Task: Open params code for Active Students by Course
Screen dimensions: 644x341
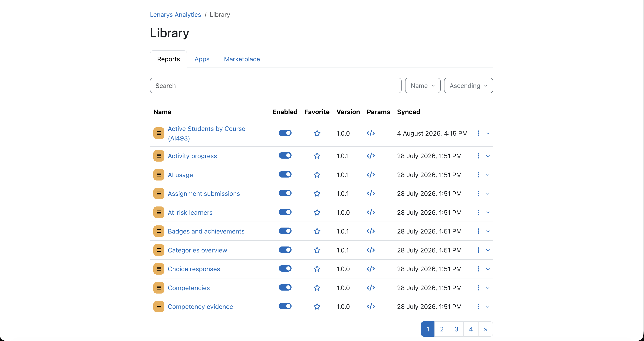Action: click(371, 133)
